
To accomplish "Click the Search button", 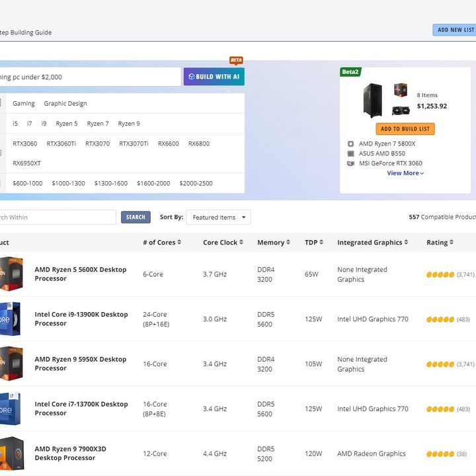I will pos(136,217).
